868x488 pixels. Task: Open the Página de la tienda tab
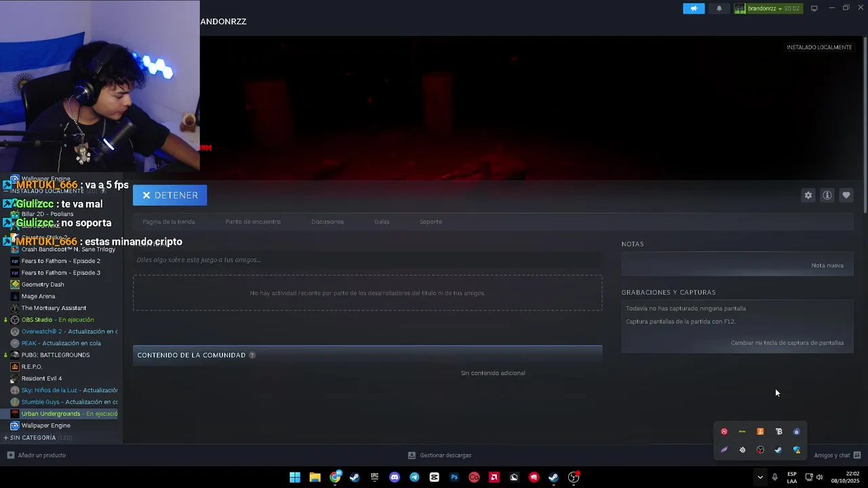pyautogui.click(x=168, y=222)
